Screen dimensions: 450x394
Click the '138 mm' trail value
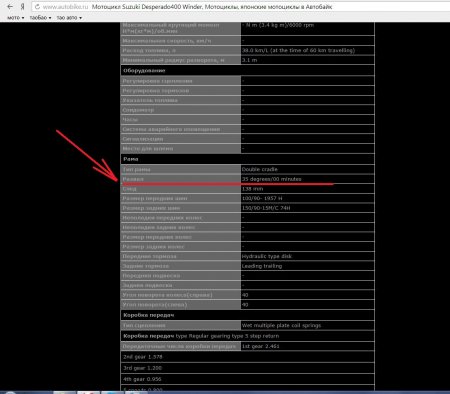(252, 189)
